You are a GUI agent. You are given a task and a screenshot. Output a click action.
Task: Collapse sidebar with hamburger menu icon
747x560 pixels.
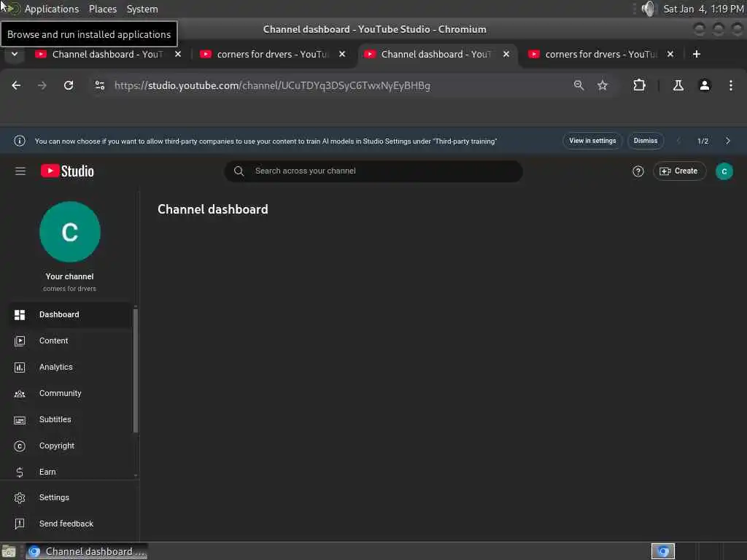coord(20,171)
